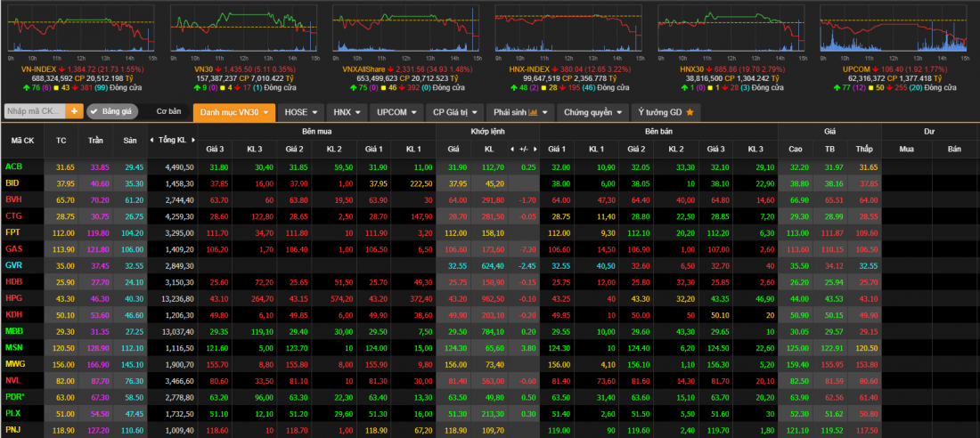Click the VN-INDEX 1,384.72 label
Screen dimensions: 980x438
[x=83, y=69]
